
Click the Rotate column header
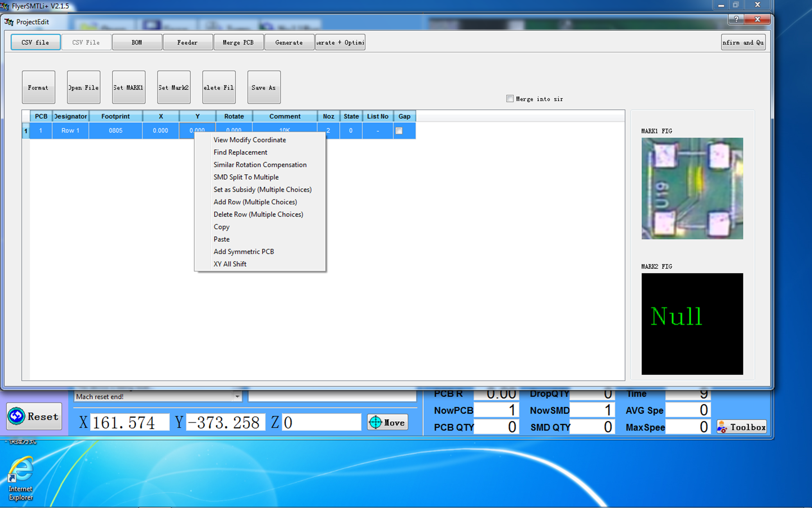pos(234,116)
